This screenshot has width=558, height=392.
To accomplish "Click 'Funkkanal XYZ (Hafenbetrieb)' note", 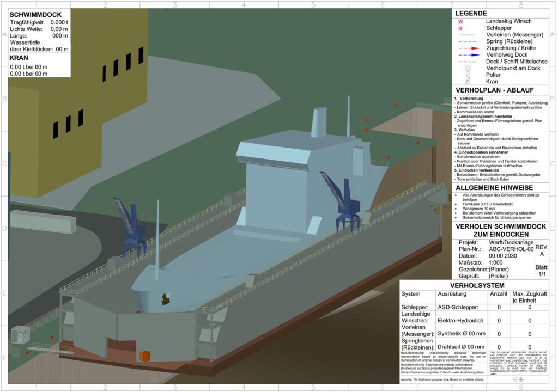I will [488, 204].
